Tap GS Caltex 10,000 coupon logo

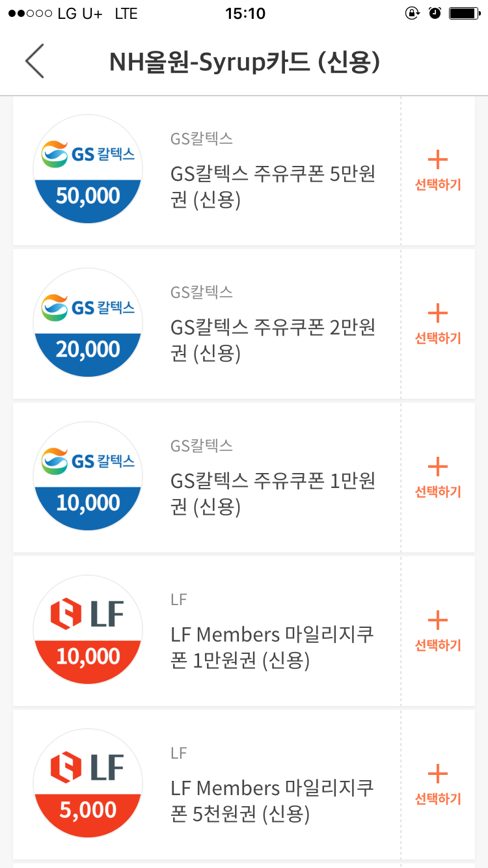(88, 477)
